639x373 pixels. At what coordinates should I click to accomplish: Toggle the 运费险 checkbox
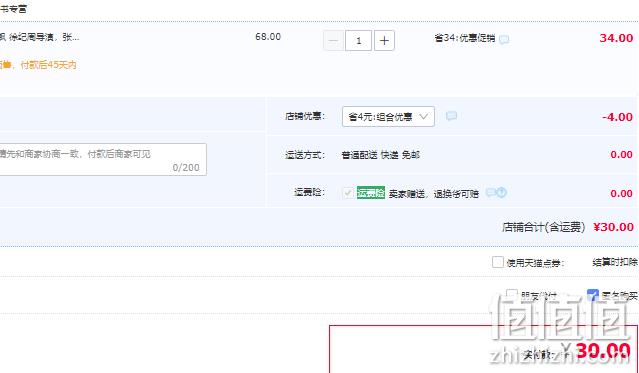[x=348, y=192]
